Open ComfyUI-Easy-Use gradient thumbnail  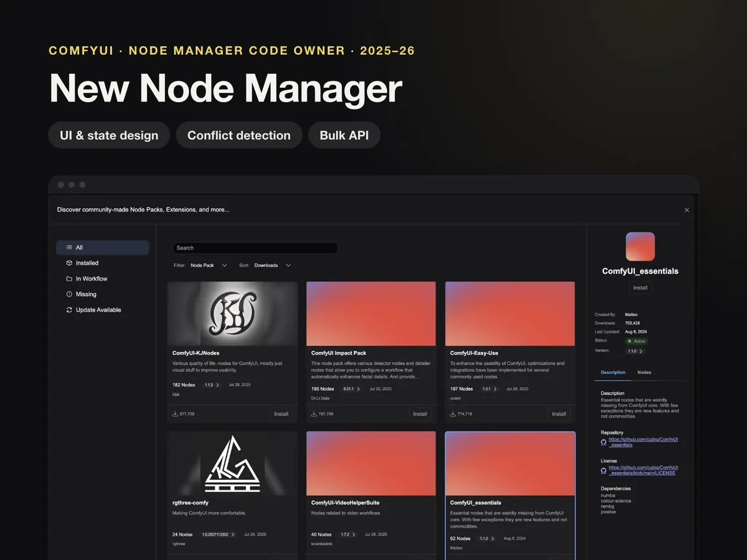(x=510, y=314)
